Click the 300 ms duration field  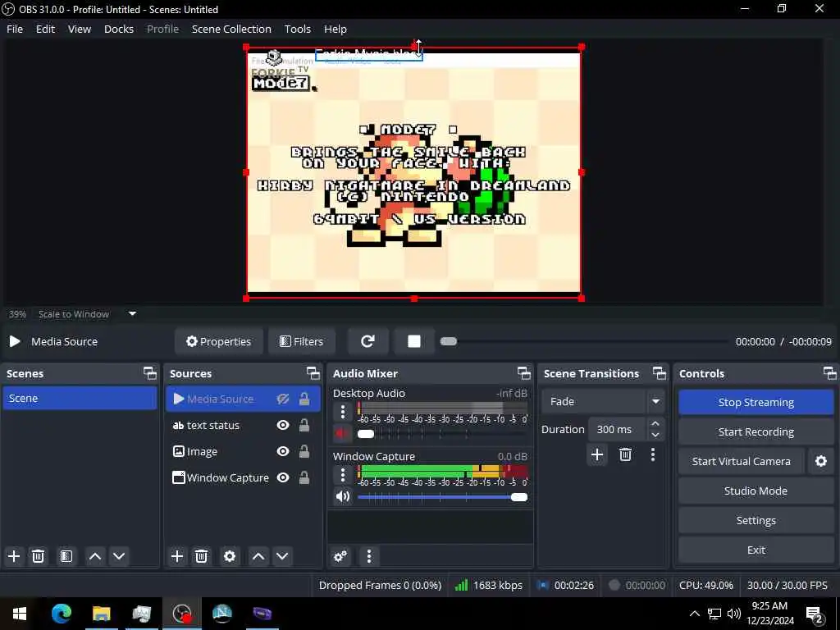coord(617,429)
